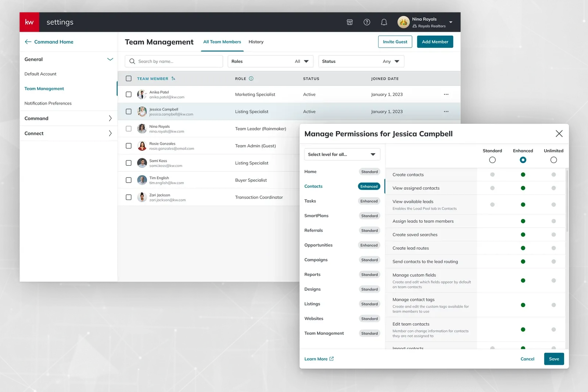Image resolution: width=588 pixels, height=392 pixels.
Task: Open the help question mark icon
Action: coord(367,22)
